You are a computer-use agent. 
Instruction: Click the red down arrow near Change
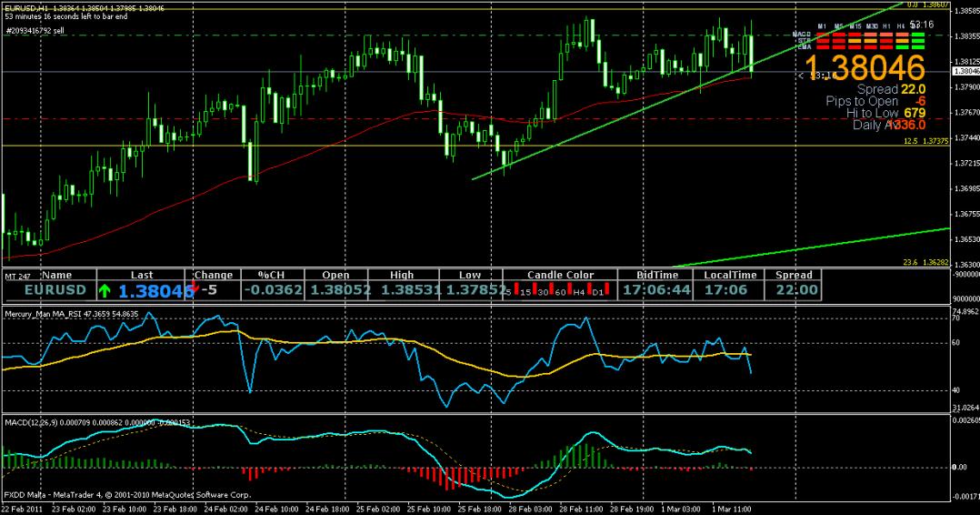(x=195, y=285)
